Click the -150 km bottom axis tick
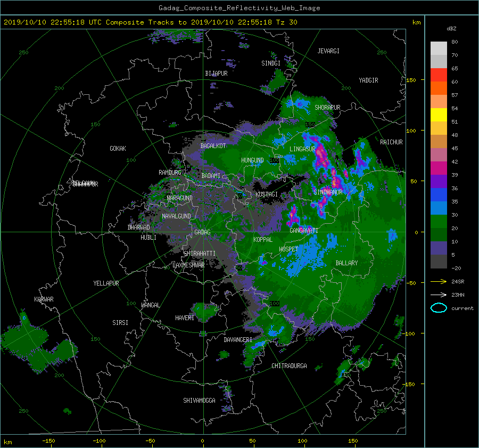This screenshot has width=479, height=448. [48, 441]
